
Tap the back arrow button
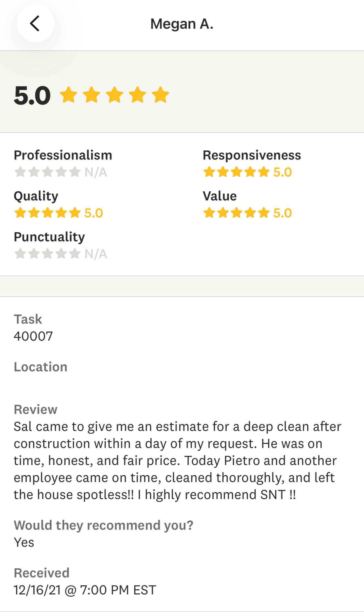tap(35, 24)
